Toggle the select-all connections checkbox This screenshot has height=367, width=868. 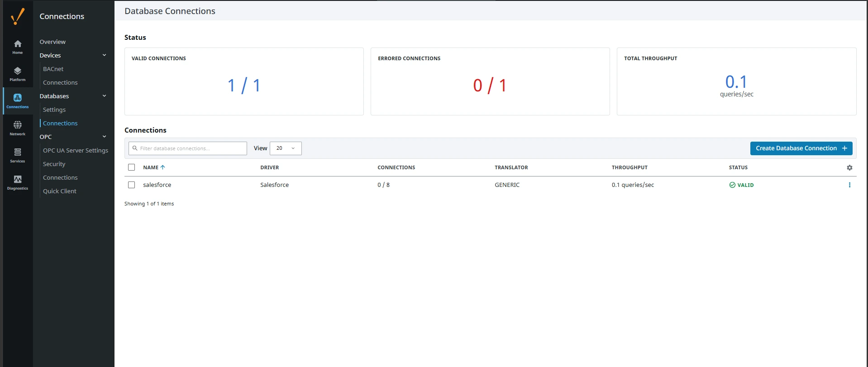(x=132, y=167)
